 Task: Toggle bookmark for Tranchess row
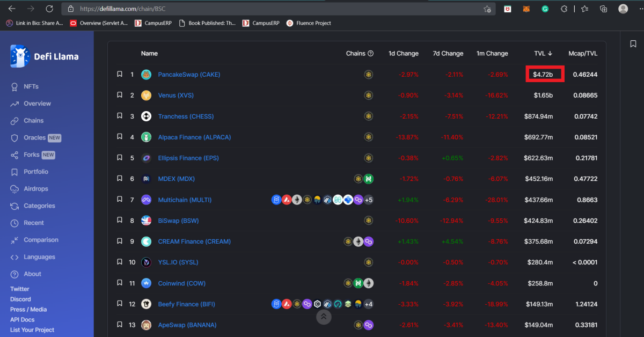[120, 116]
